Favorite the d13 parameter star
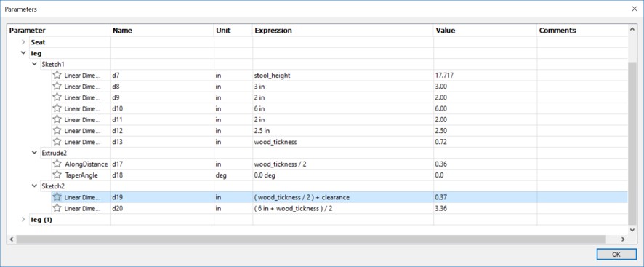This screenshot has height=267, width=644. tap(57, 142)
